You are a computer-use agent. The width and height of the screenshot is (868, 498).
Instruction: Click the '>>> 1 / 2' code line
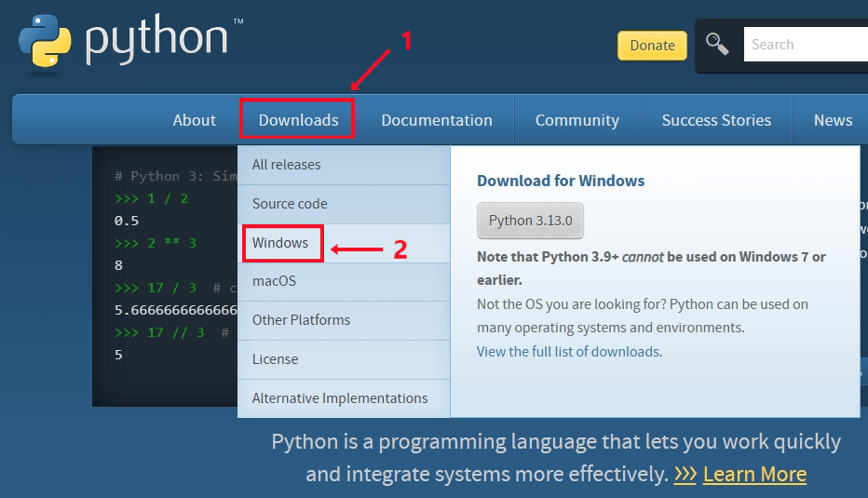click(152, 198)
